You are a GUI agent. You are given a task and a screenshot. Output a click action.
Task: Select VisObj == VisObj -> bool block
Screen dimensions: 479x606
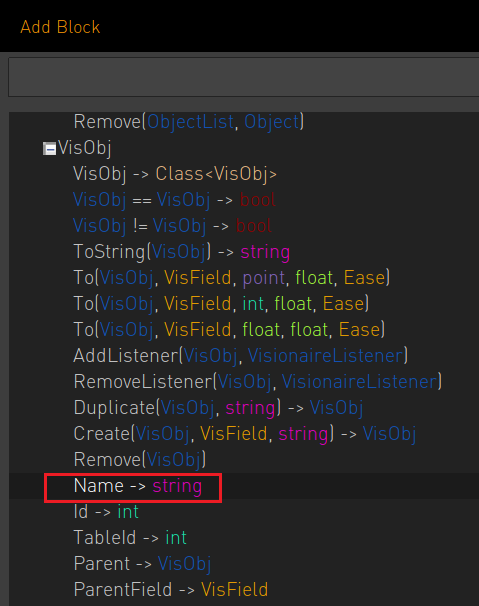coord(174,200)
